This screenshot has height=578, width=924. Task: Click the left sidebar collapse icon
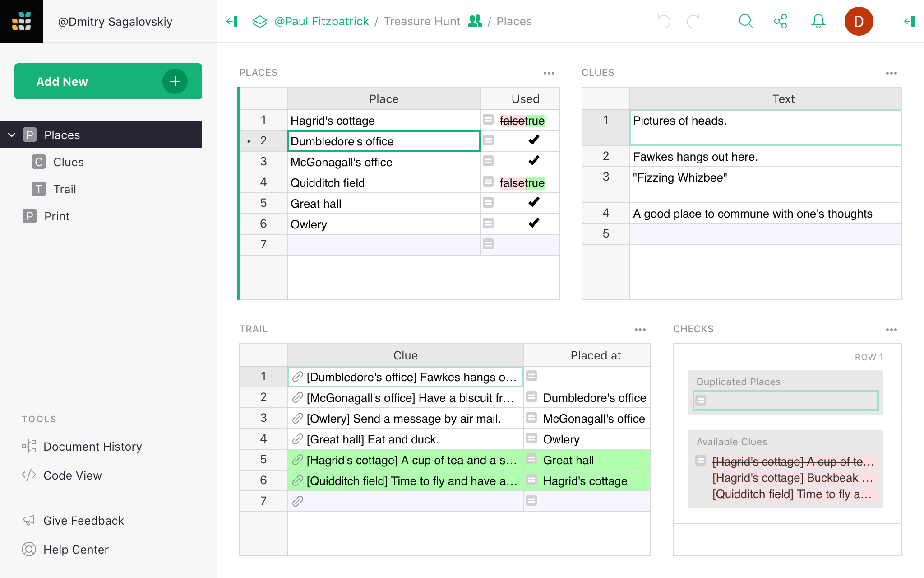coord(232,21)
